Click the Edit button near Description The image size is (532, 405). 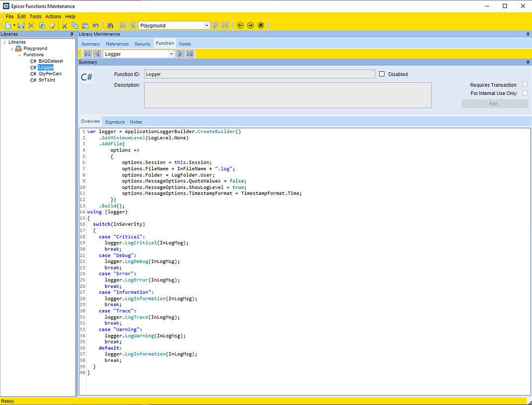pyautogui.click(x=495, y=104)
